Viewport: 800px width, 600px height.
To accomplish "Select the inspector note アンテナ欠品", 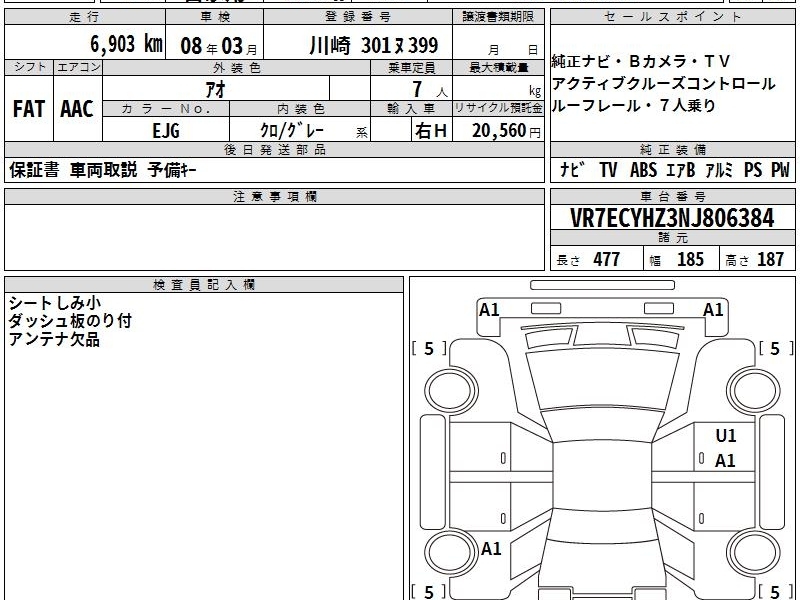I will pyautogui.click(x=54, y=339).
